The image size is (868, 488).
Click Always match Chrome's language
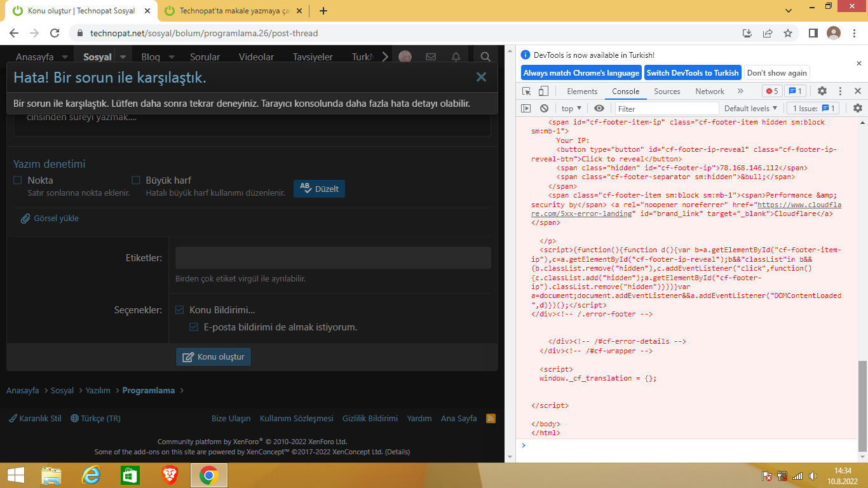[x=581, y=73]
